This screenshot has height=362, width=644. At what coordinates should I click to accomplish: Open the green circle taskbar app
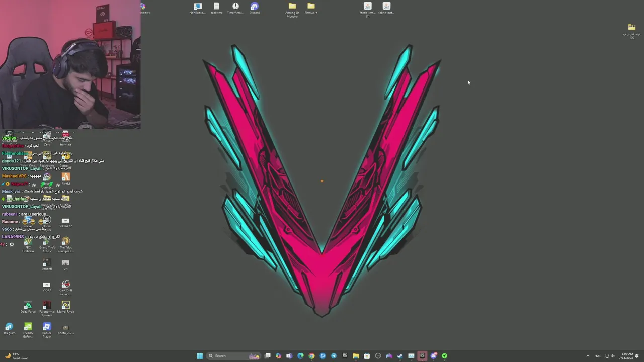tap(444, 356)
